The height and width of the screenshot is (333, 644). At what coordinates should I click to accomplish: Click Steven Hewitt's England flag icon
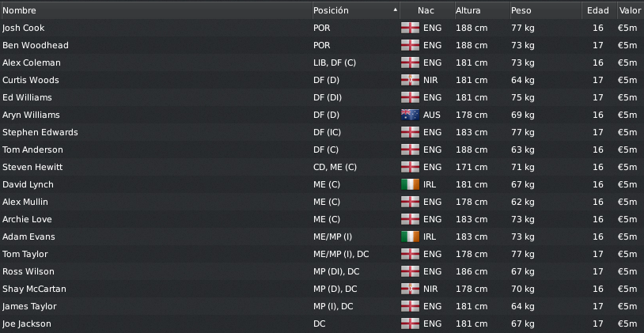click(410, 167)
